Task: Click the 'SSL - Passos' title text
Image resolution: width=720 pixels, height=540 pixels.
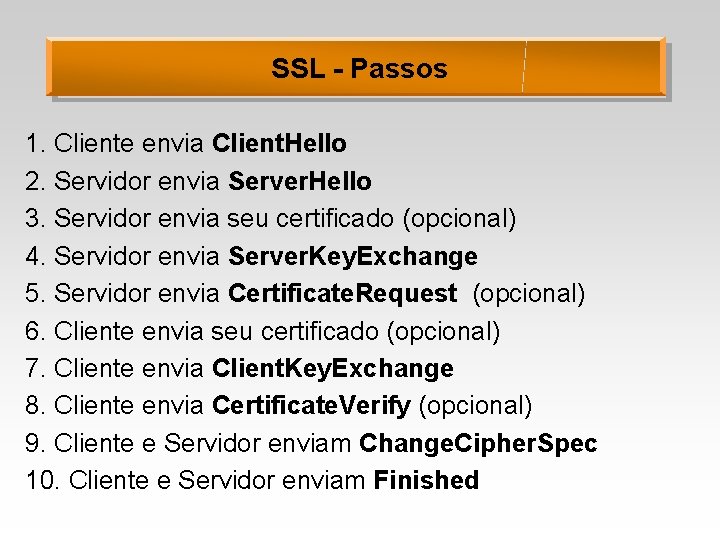Action: (x=359, y=69)
